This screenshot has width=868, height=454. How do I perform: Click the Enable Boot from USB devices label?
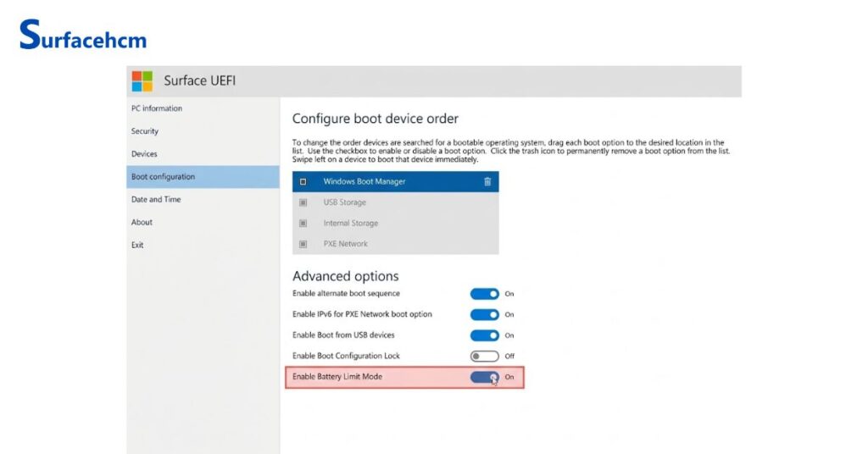click(x=343, y=335)
